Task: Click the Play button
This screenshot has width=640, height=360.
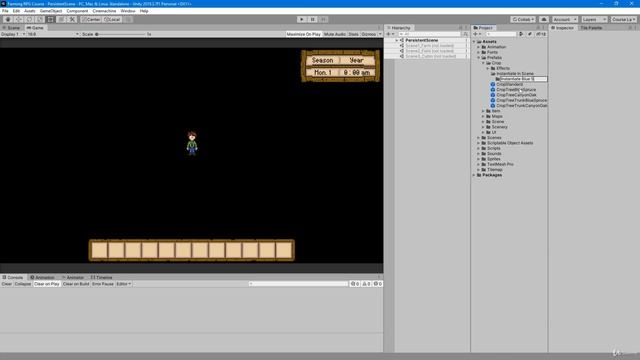Action: click(x=302, y=19)
